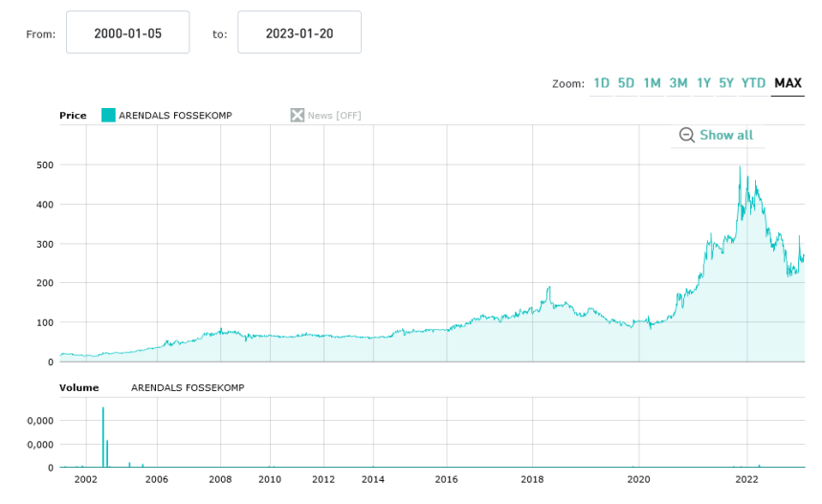Choose the MAX zoom option
Image resolution: width=822 pixels, height=504 pixels.
(x=788, y=83)
